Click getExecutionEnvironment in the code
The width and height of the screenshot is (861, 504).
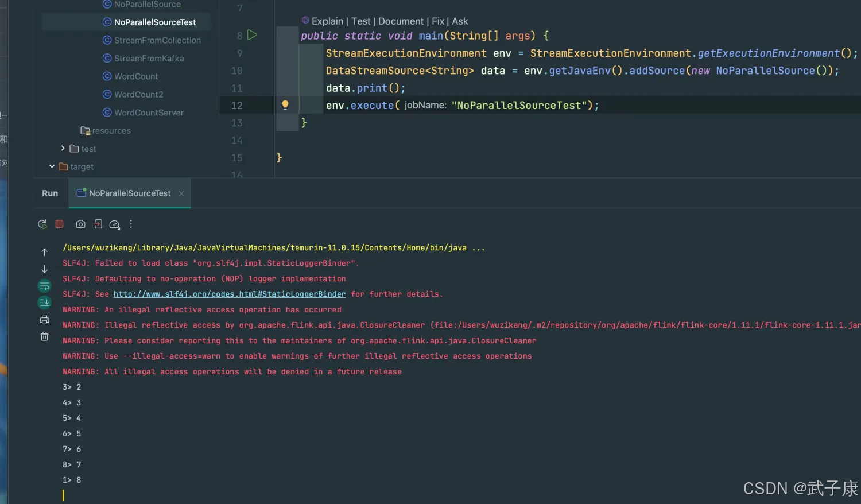tap(769, 53)
